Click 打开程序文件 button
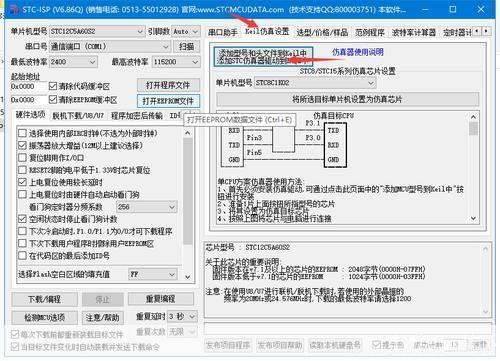The height and width of the screenshot is (361, 500). [x=168, y=85]
